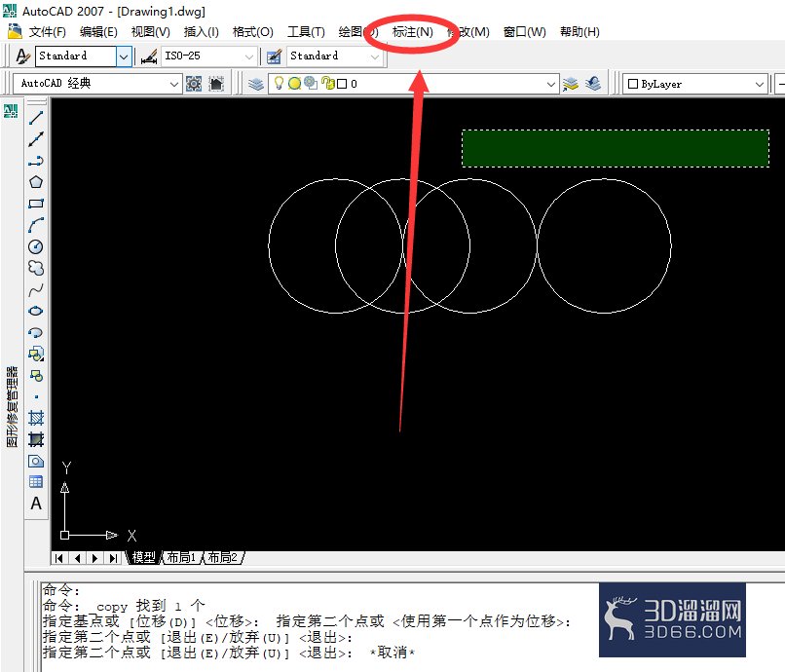Open the 窗口(W) menu

[x=525, y=32]
